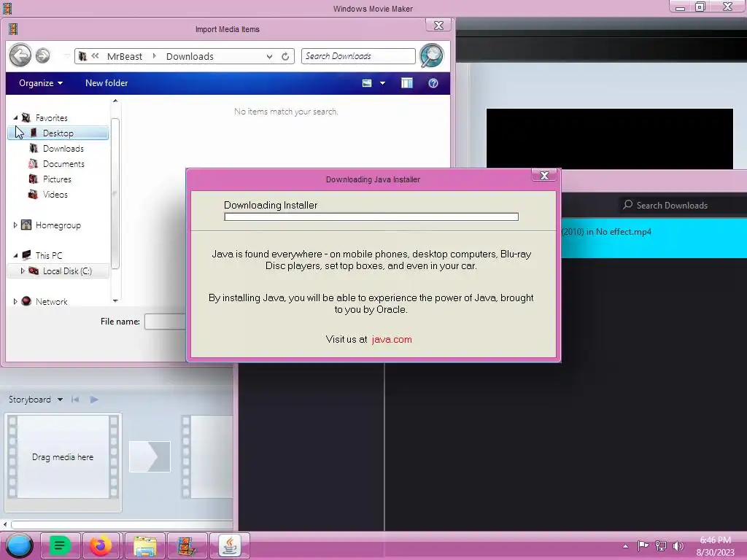Open Action Center flag icon

point(643,545)
